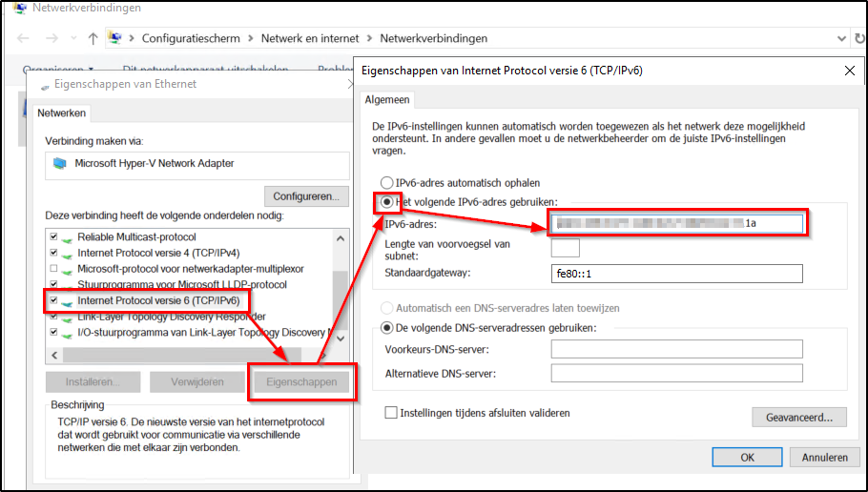This screenshot has width=868, height=492.
Task: Click Ethernet properties dialog title icon
Action: click(x=46, y=86)
